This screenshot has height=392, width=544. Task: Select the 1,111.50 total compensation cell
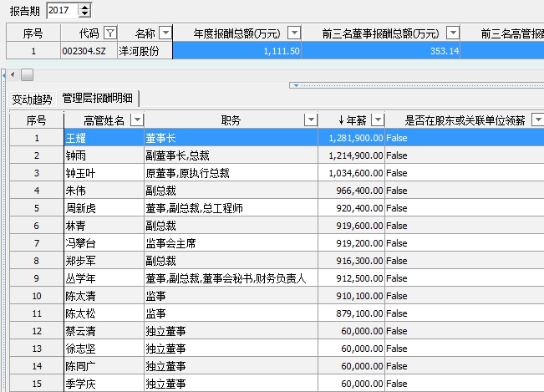[237, 51]
